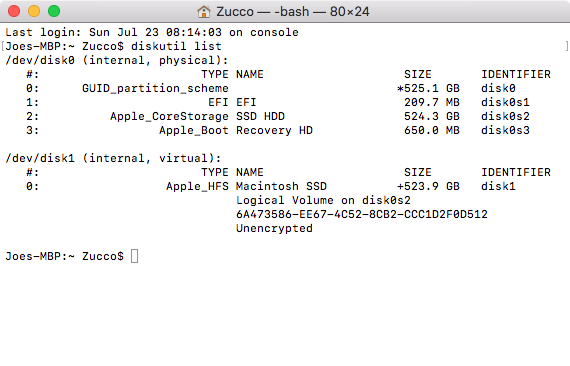Click the '/dev/disk0 (internal, physical):' line
The height and width of the screenshot is (366, 570).
coord(117,60)
